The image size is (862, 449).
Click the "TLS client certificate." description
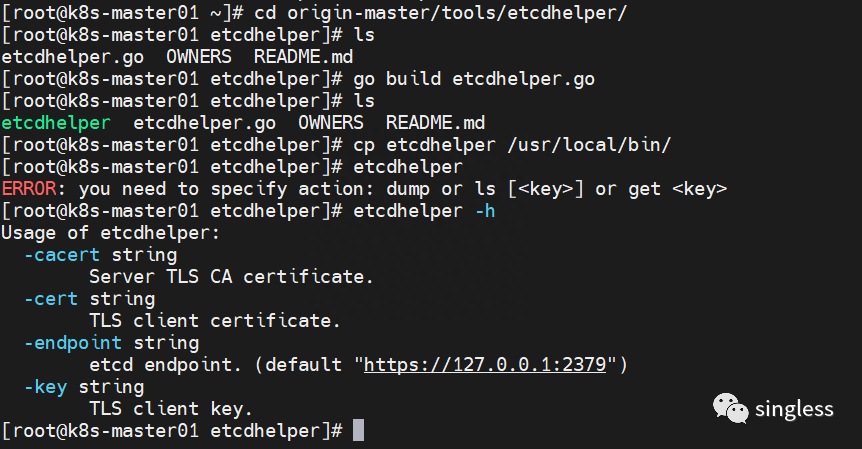(215, 320)
